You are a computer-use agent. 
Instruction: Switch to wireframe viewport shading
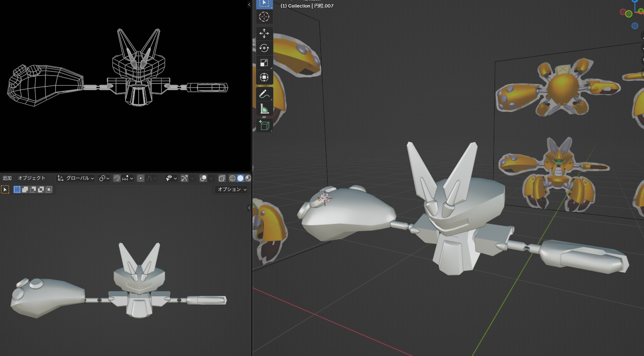pyautogui.click(x=232, y=178)
